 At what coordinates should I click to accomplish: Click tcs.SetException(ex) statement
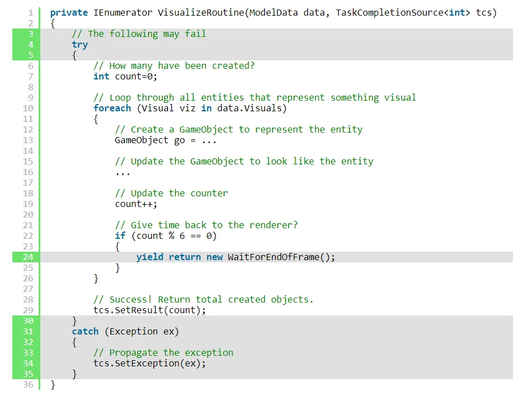150,364
